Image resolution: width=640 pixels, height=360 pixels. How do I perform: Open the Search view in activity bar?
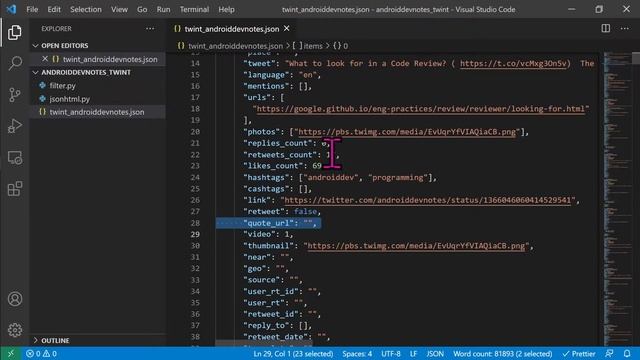click(15, 63)
